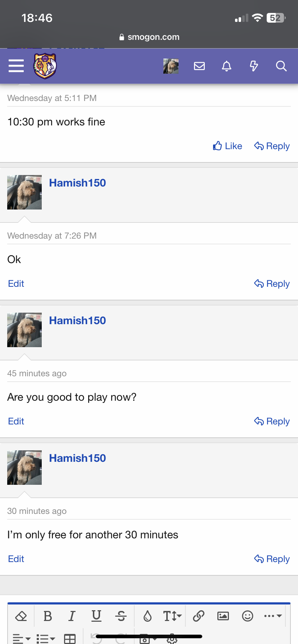This screenshot has width=298, height=644.
Task: Tap the lightning bolt what's new icon
Action: point(254,66)
